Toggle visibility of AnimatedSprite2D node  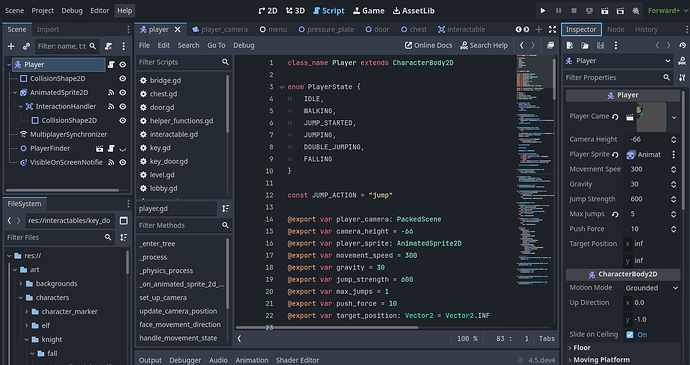point(123,92)
